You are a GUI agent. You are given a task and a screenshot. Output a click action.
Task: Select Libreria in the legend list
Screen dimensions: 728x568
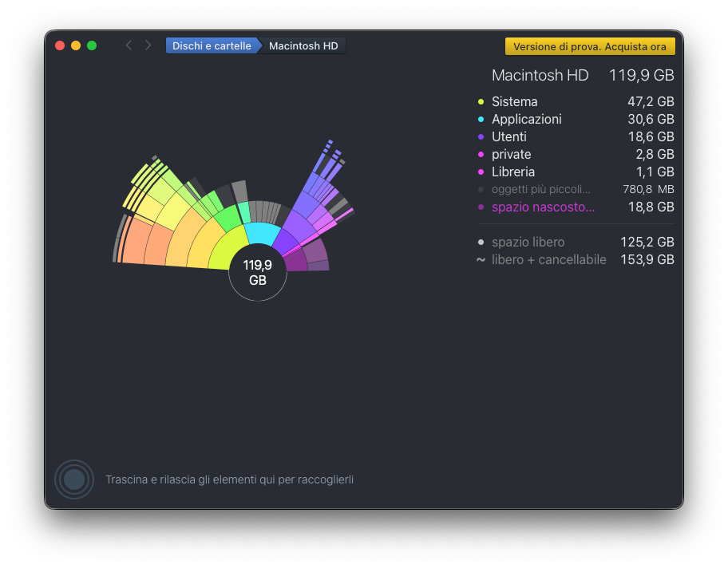point(576,172)
